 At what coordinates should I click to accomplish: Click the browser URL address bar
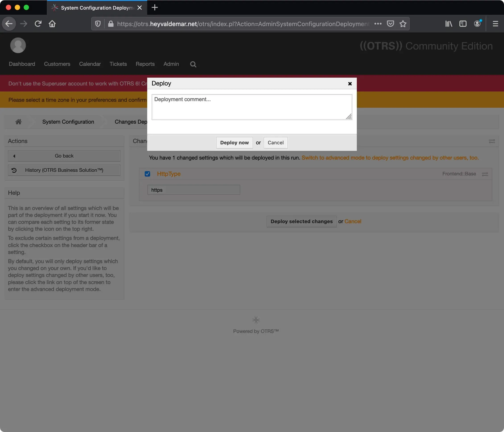click(x=243, y=24)
